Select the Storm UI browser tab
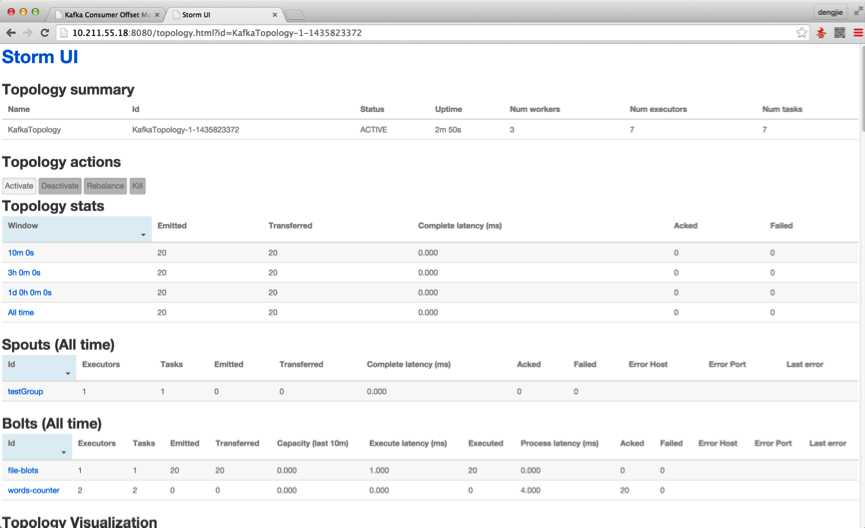The height and width of the screenshot is (528, 865). tap(225, 15)
